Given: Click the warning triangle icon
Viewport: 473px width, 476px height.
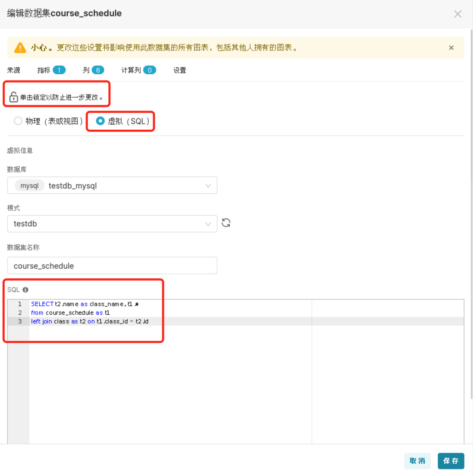Looking at the screenshot, I should 20,48.
